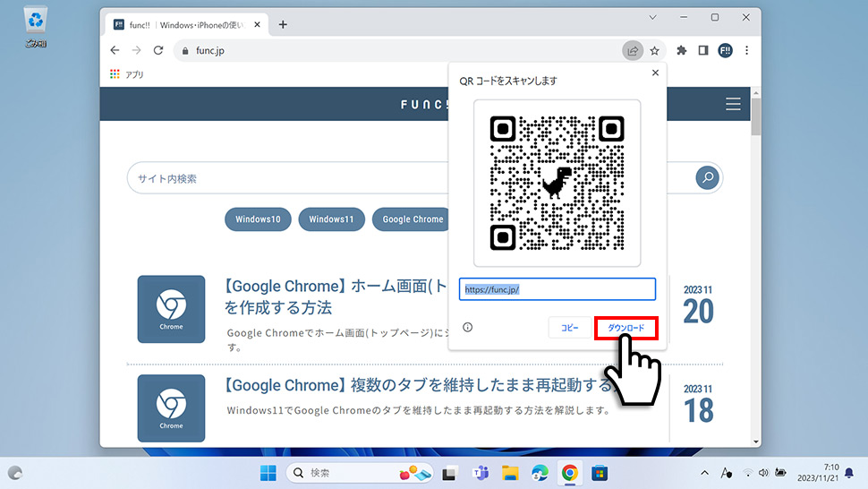Click the コピー button
The image size is (868, 489).
pyautogui.click(x=570, y=328)
